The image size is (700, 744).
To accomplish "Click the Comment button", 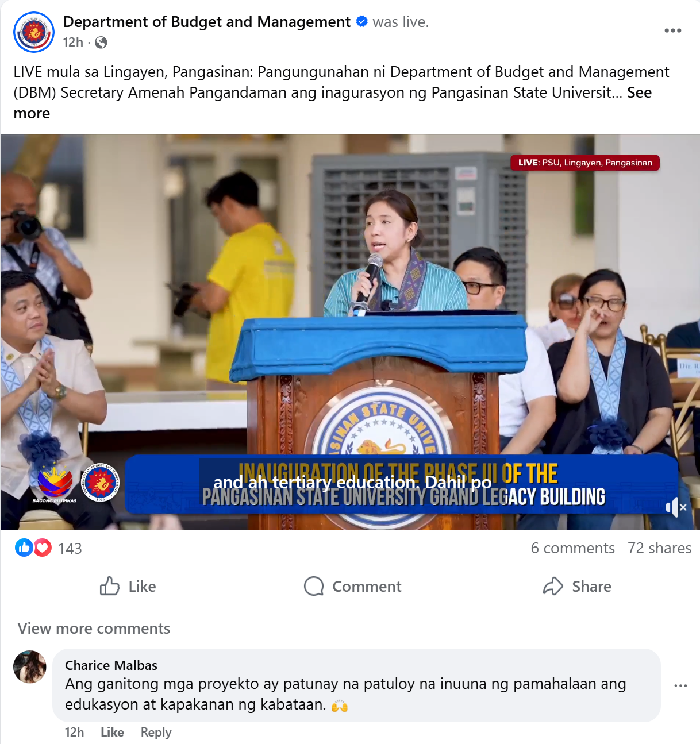I will coord(352,587).
